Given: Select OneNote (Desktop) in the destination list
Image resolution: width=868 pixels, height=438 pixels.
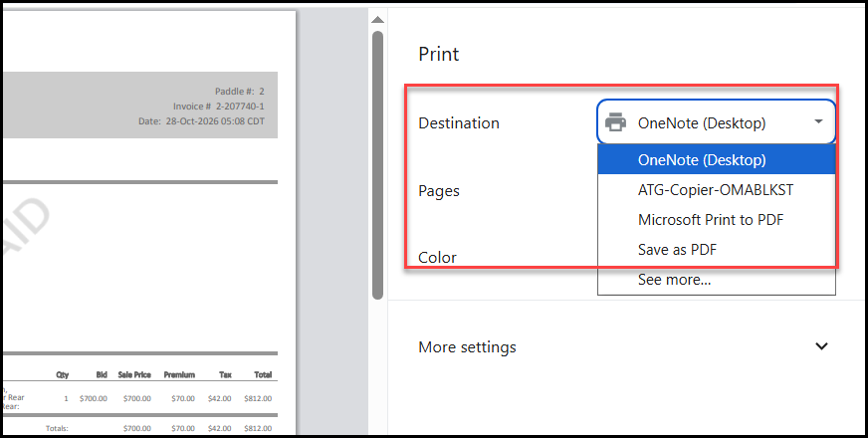Looking at the screenshot, I should click(717, 159).
